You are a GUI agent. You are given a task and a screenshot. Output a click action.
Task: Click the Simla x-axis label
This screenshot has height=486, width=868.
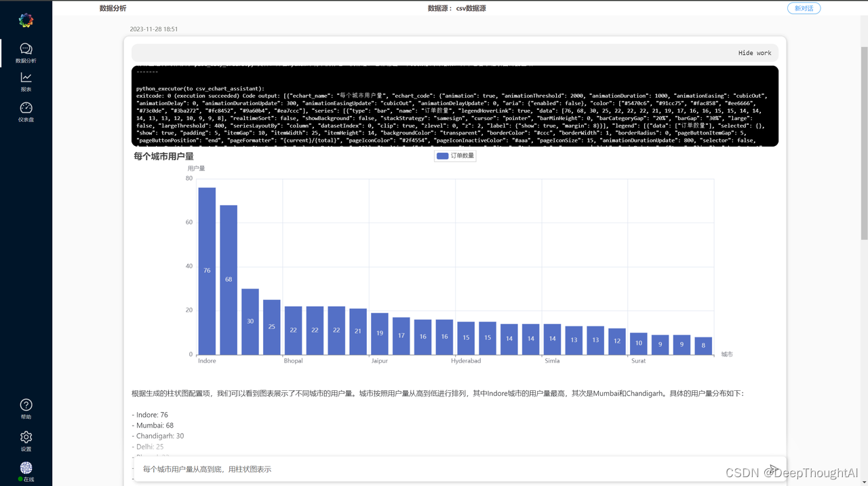(x=552, y=361)
